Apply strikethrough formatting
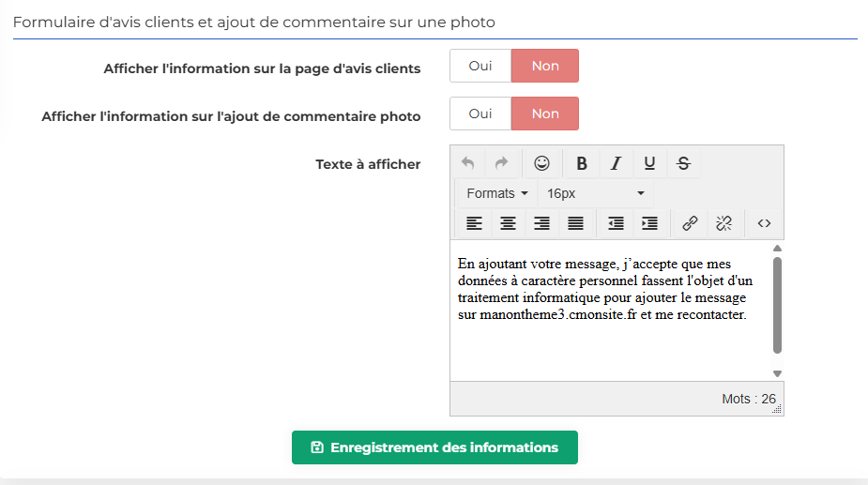The width and height of the screenshot is (868, 485). point(683,163)
